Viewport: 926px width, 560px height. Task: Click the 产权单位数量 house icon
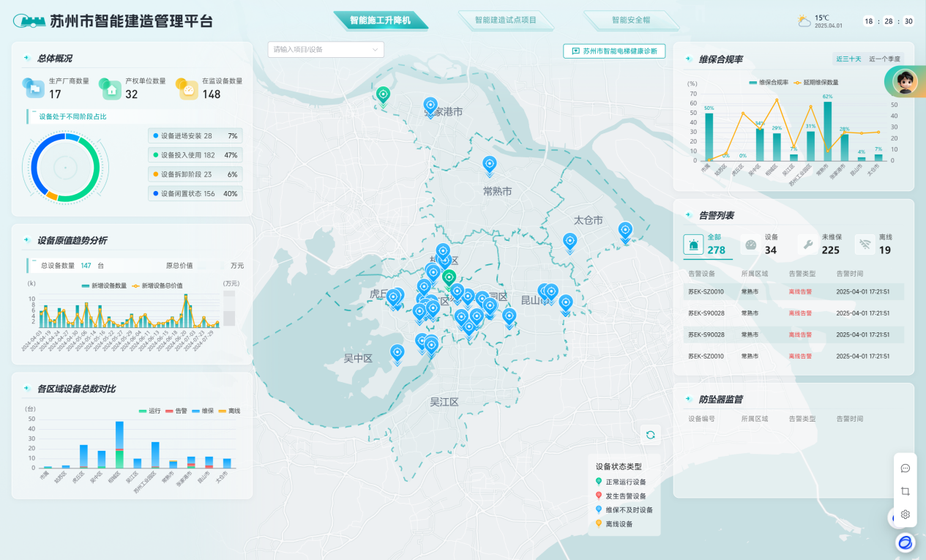pos(111,89)
